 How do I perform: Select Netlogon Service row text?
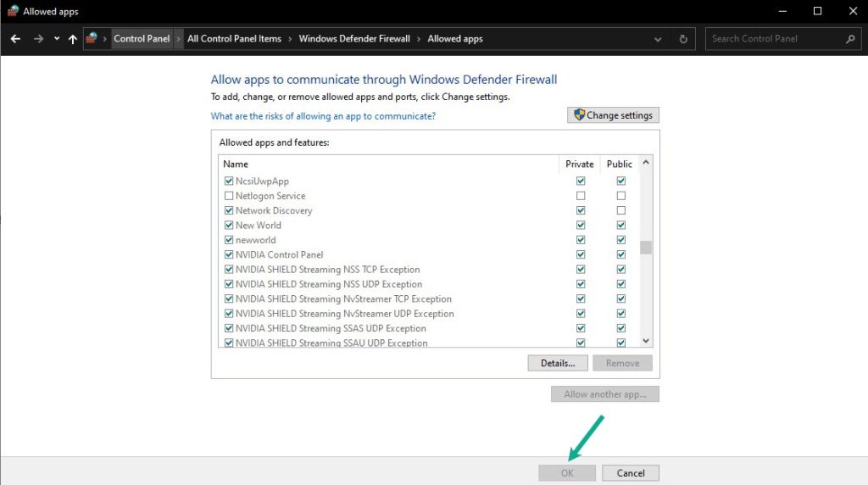pyautogui.click(x=270, y=196)
